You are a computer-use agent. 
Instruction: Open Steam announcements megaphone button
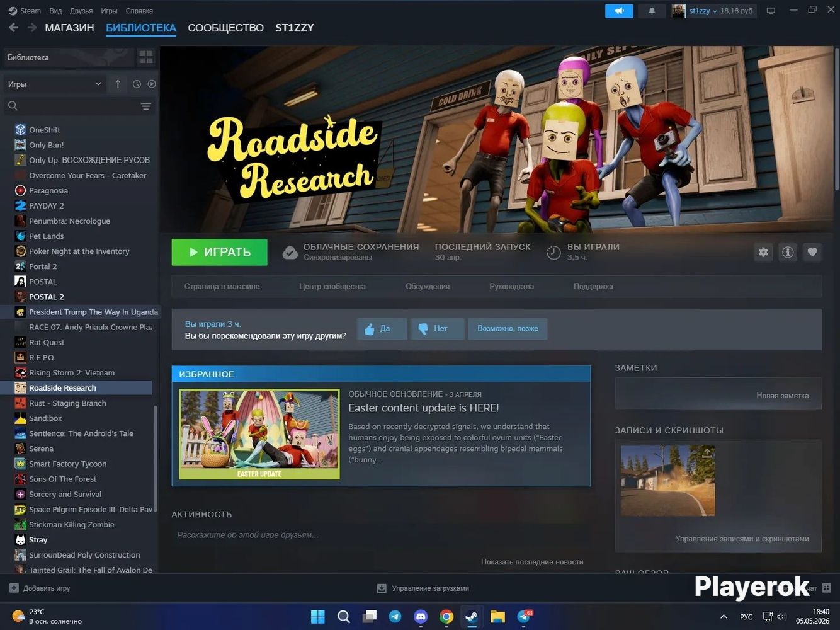click(619, 11)
